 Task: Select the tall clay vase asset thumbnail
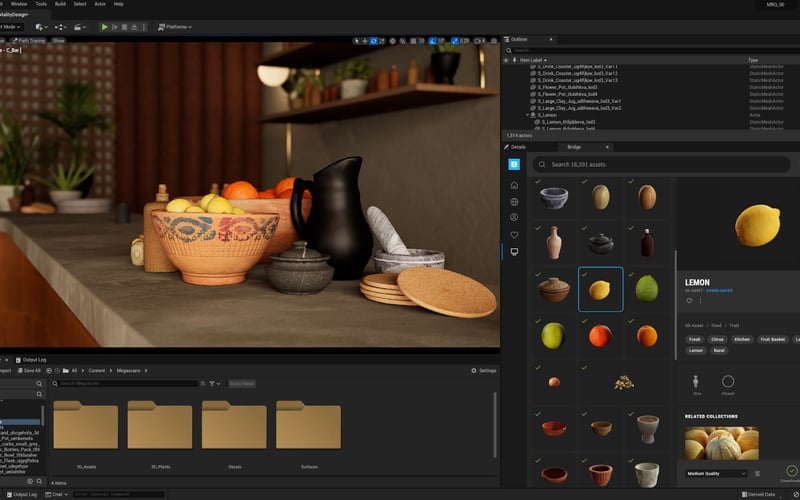point(554,243)
